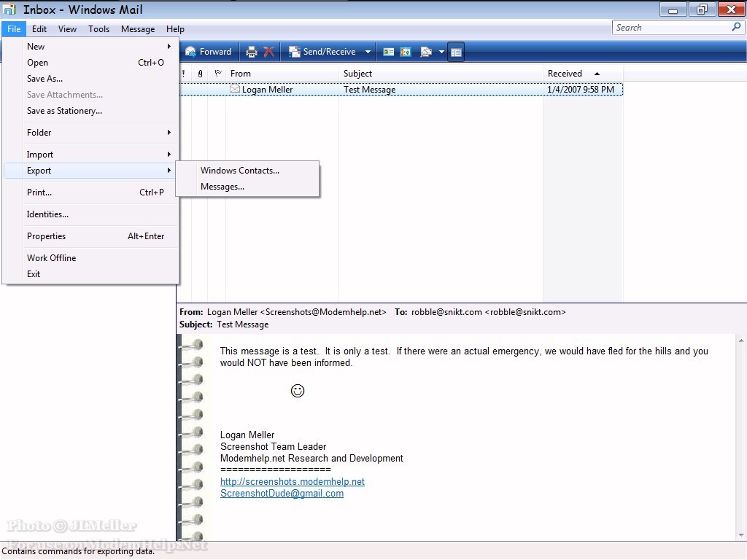Open the Edit menu
The image size is (747, 560).
tap(39, 29)
